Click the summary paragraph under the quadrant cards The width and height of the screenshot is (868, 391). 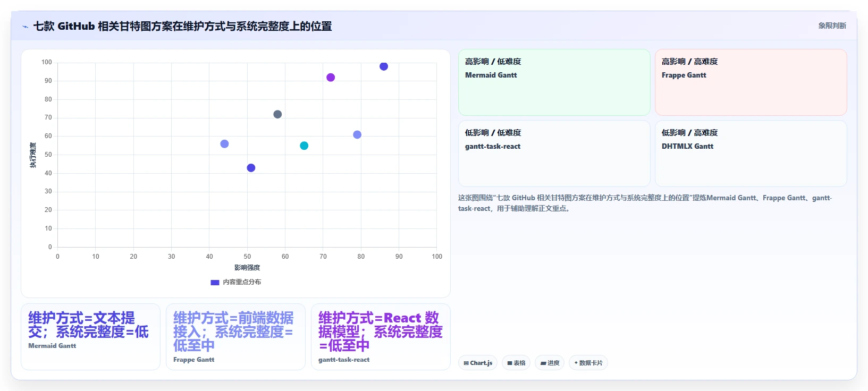(645, 203)
